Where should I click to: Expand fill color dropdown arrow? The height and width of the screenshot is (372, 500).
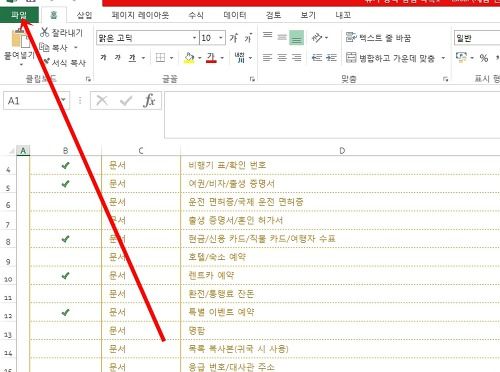[199, 58]
